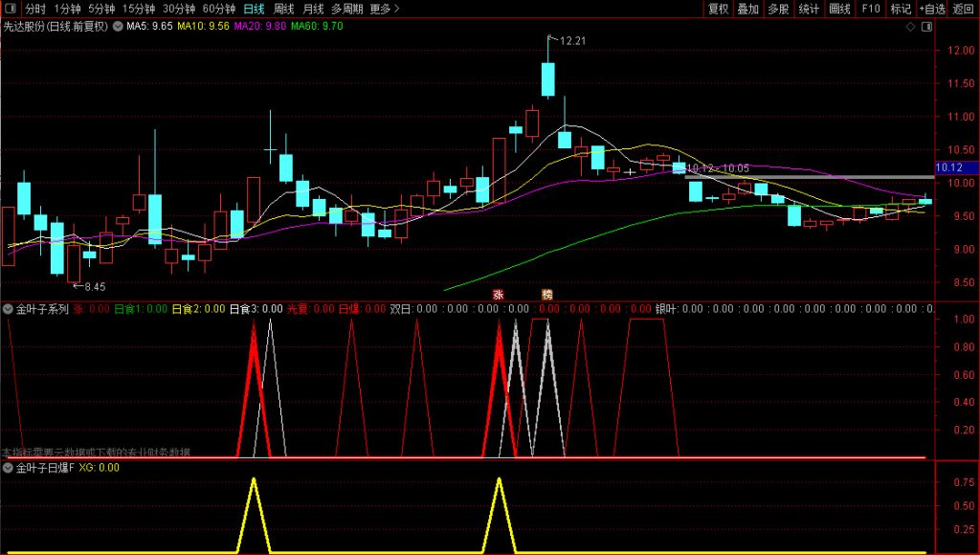The image size is (980, 555).
Task: Open the 金叶子系列 indicator dropdown arrow
Action: (x=9, y=309)
